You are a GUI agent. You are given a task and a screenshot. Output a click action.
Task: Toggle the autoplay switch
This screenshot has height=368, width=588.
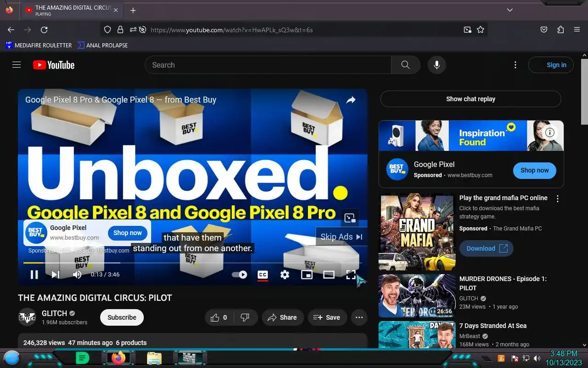tap(239, 275)
